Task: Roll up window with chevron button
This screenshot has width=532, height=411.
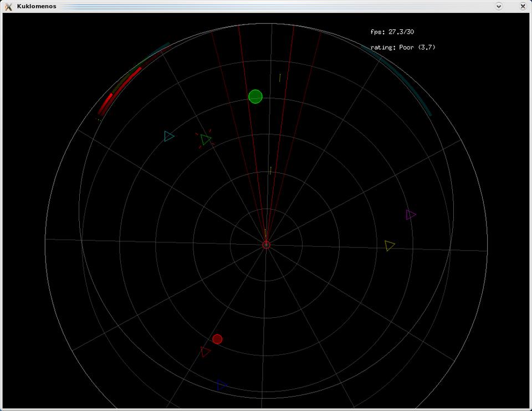Action: pyautogui.click(x=499, y=6)
